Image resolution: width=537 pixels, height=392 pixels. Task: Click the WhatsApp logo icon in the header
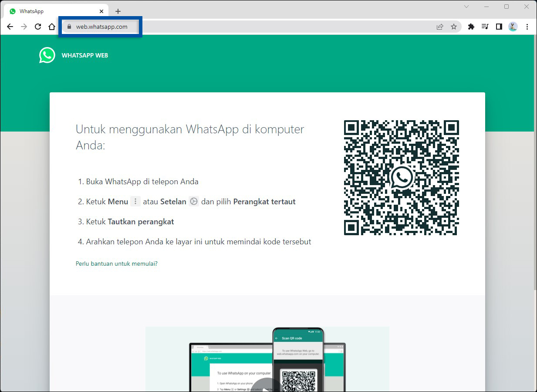(x=47, y=55)
